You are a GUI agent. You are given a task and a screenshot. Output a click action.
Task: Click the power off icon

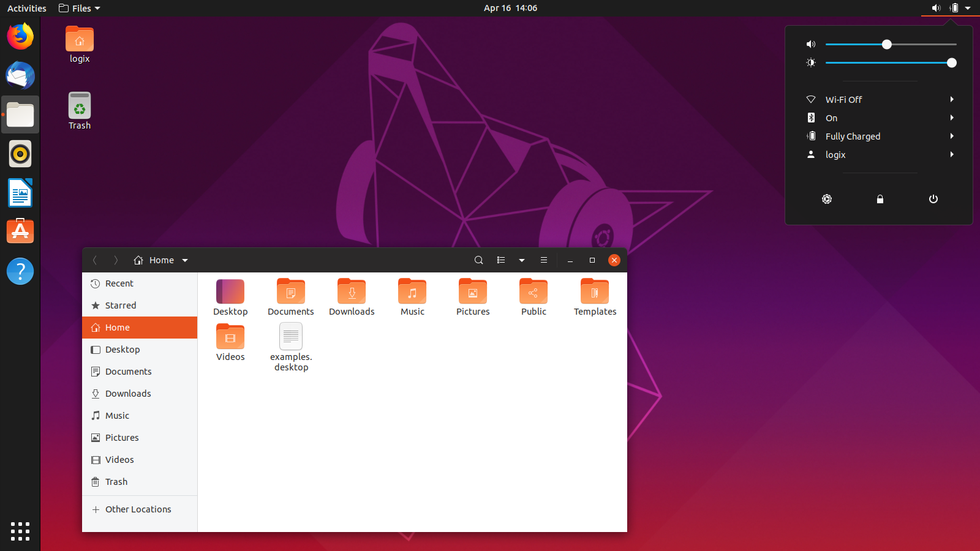(x=933, y=199)
